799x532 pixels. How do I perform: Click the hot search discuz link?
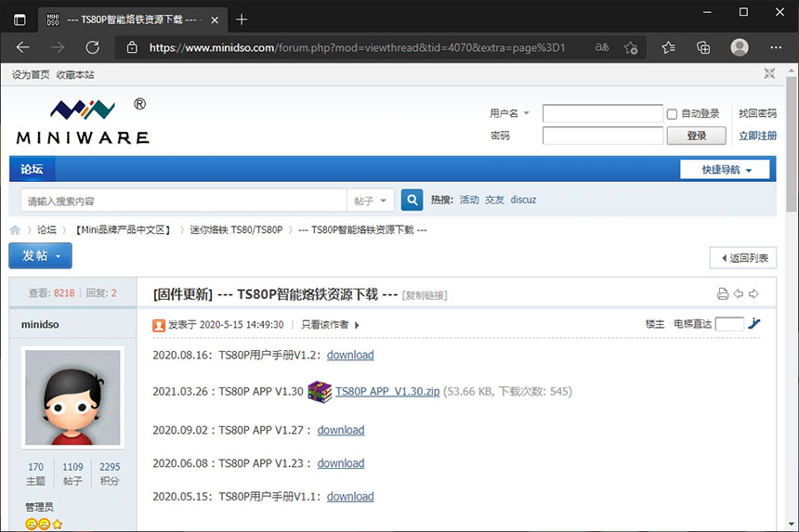[523, 200]
